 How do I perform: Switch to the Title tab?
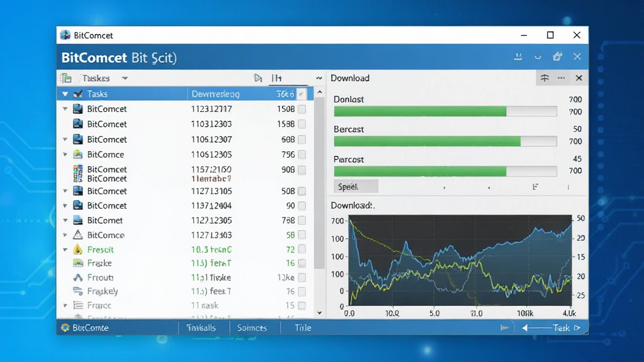coord(303,327)
